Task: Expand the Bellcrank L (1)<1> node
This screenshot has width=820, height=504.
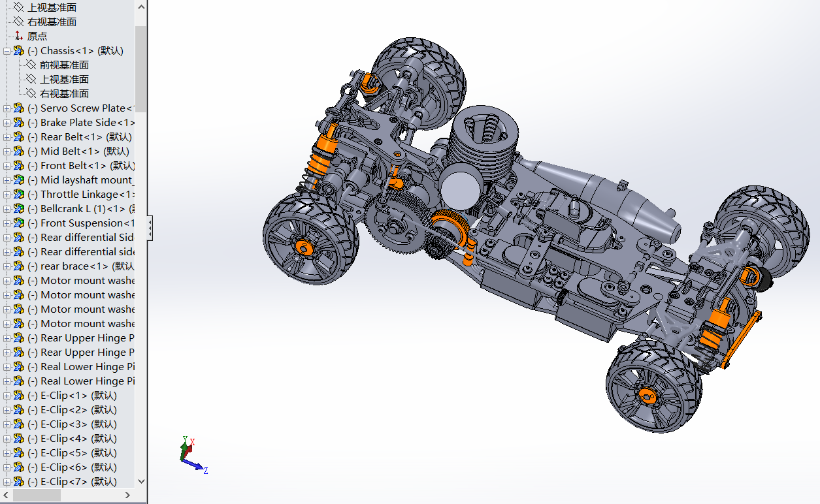Action: pyautogui.click(x=6, y=208)
